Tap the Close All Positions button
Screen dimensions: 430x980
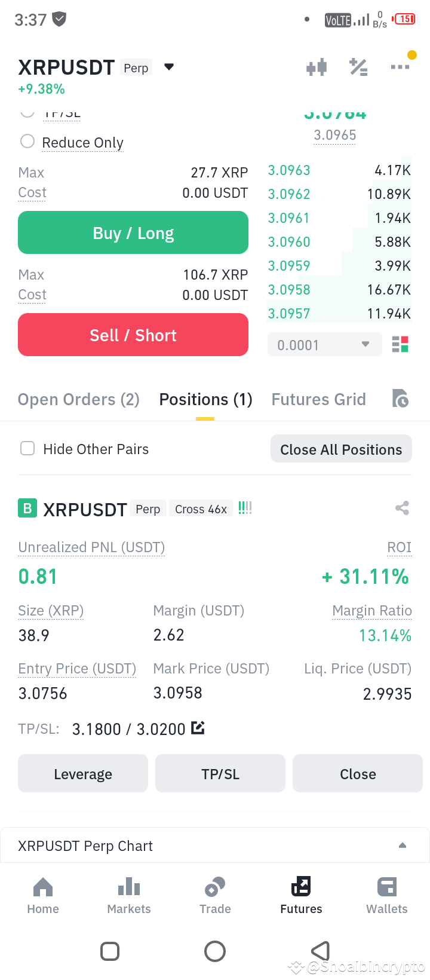(x=341, y=449)
